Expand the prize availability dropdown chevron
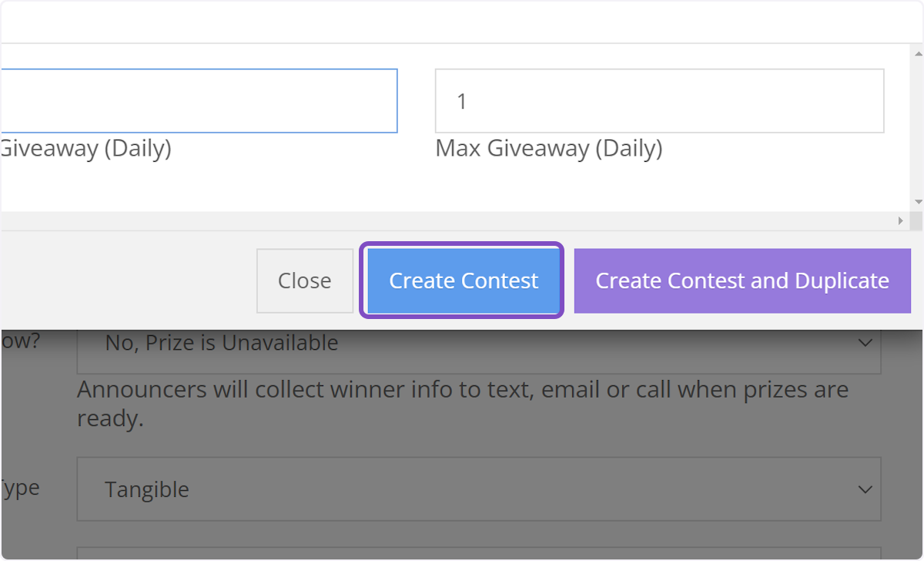The width and height of the screenshot is (924, 561). click(x=864, y=342)
